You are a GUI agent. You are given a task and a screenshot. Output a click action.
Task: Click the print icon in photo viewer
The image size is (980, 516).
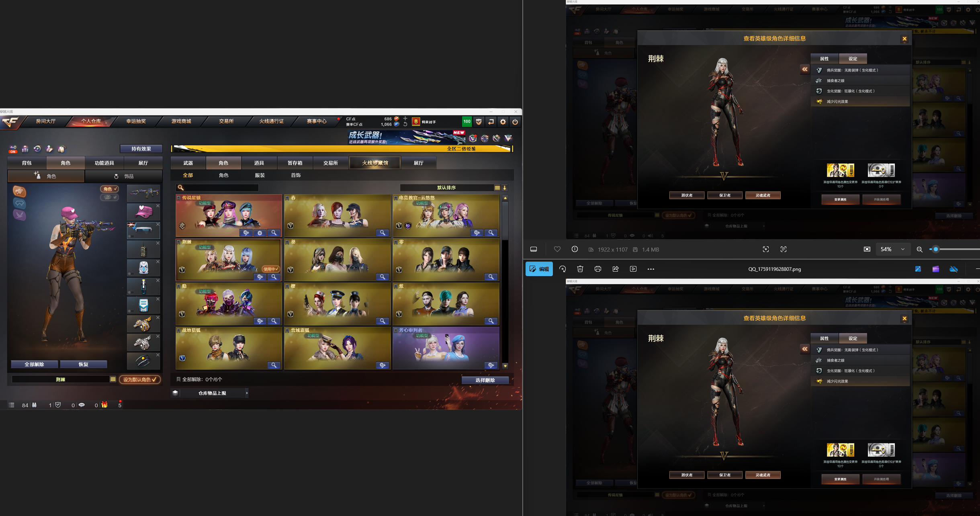597,269
